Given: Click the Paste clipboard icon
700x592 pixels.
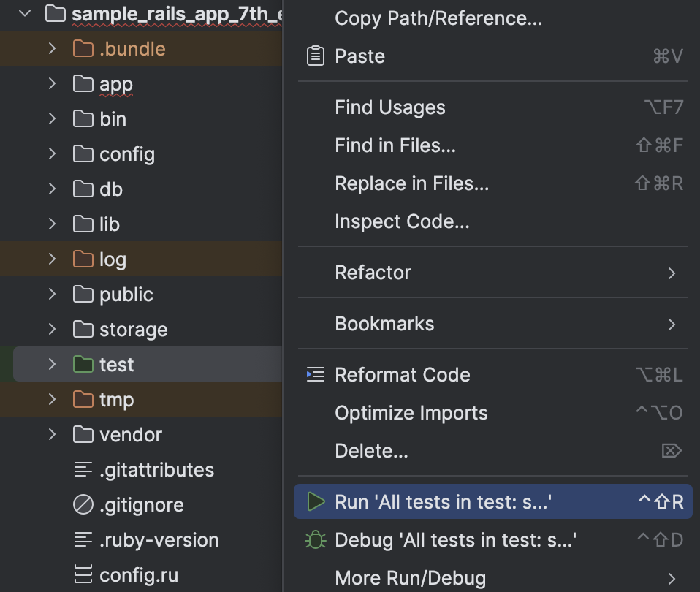Looking at the screenshot, I should click(315, 56).
